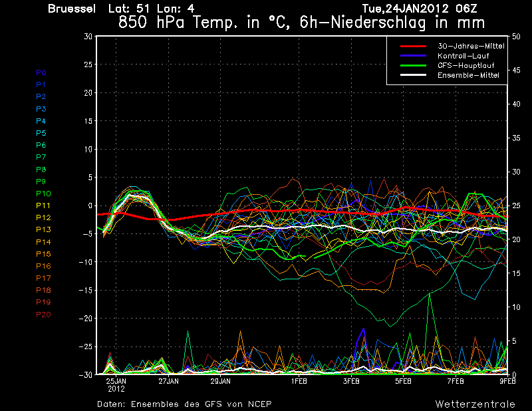This screenshot has height=411, width=532.
Task: Click the P4 ensemble label
Action: (x=41, y=121)
